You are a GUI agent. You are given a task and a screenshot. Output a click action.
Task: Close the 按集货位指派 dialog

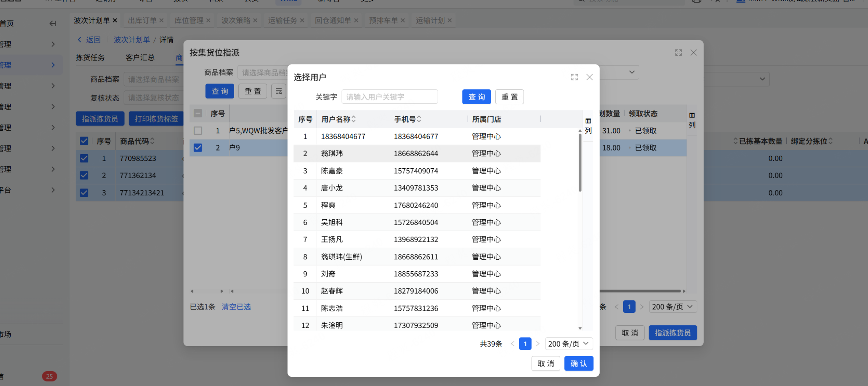694,53
